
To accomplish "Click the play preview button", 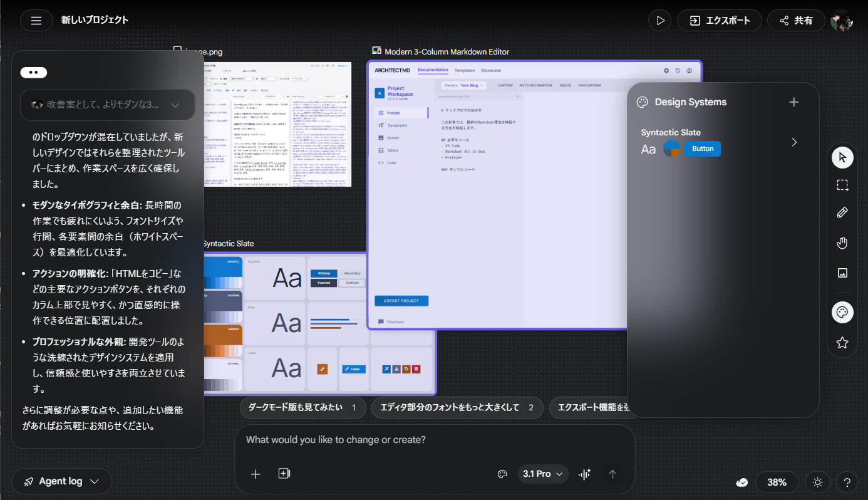I will (x=659, y=20).
